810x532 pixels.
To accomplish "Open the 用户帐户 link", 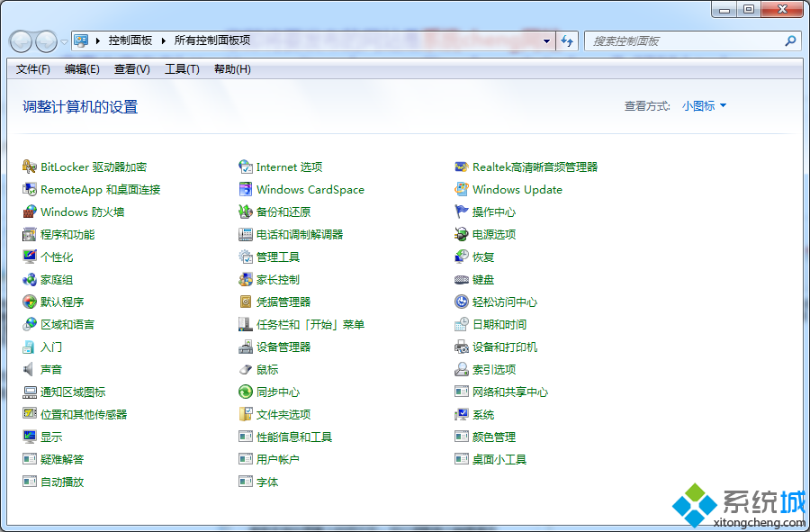I will 278,459.
